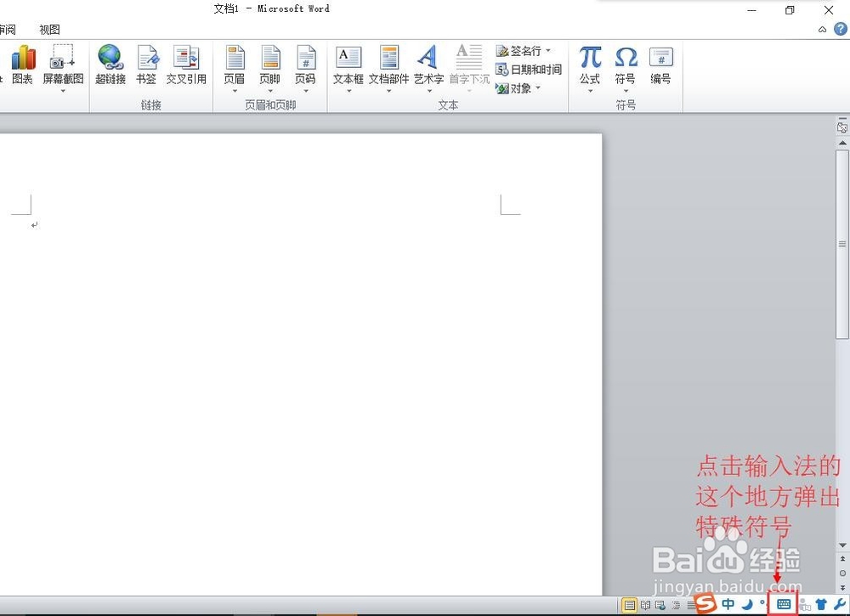Switch to the 视图 (View) ribbon tab
Screen dimensions: 850x616
point(48,29)
